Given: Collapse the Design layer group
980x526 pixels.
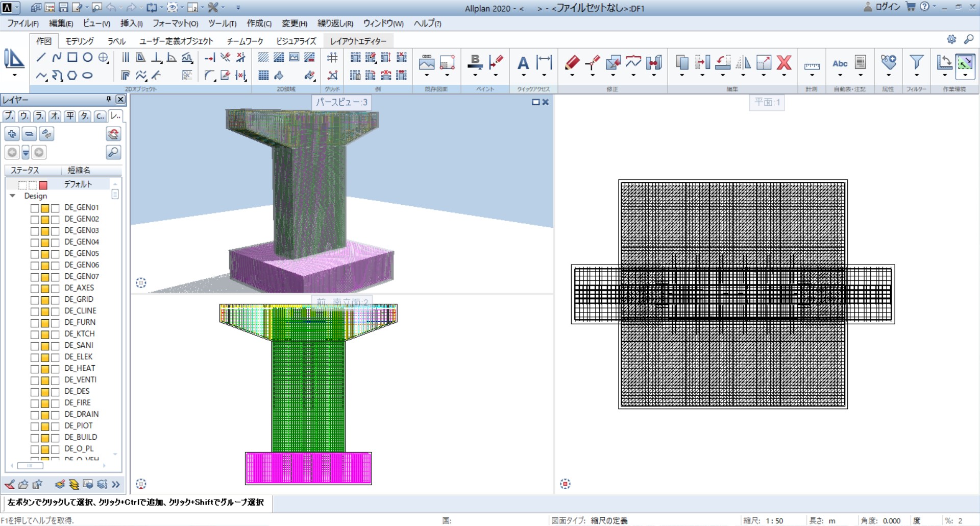Looking at the screenshot, I should [x=13, y=196].
